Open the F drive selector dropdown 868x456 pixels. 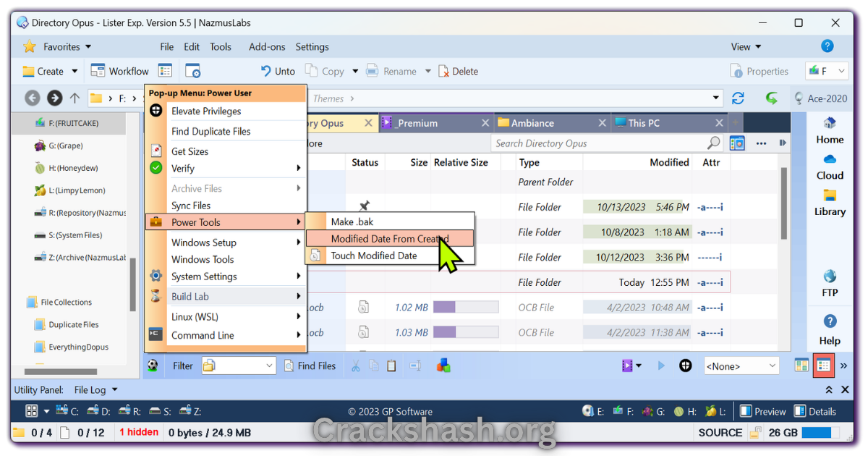pyautogui.click(x=826, y=71)
